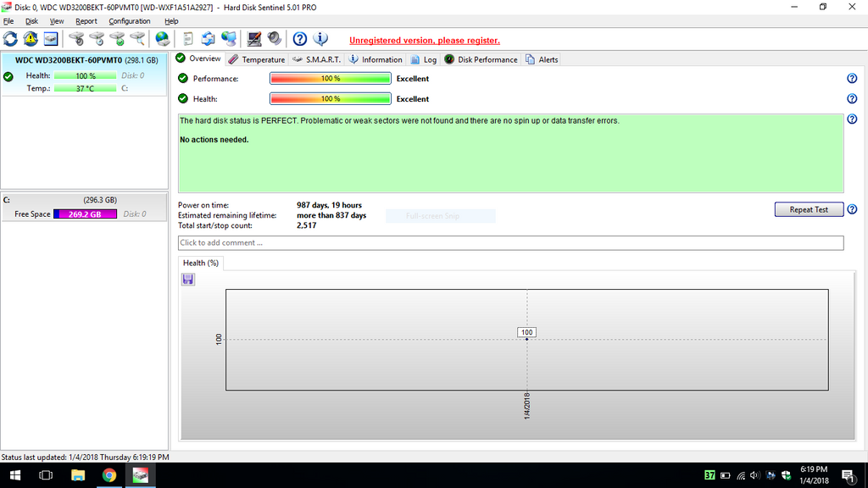Click the C: (296.3 GB) partition header
This screenshot has width=868, height=488.
pyautogui.click(x=84, y=200)
